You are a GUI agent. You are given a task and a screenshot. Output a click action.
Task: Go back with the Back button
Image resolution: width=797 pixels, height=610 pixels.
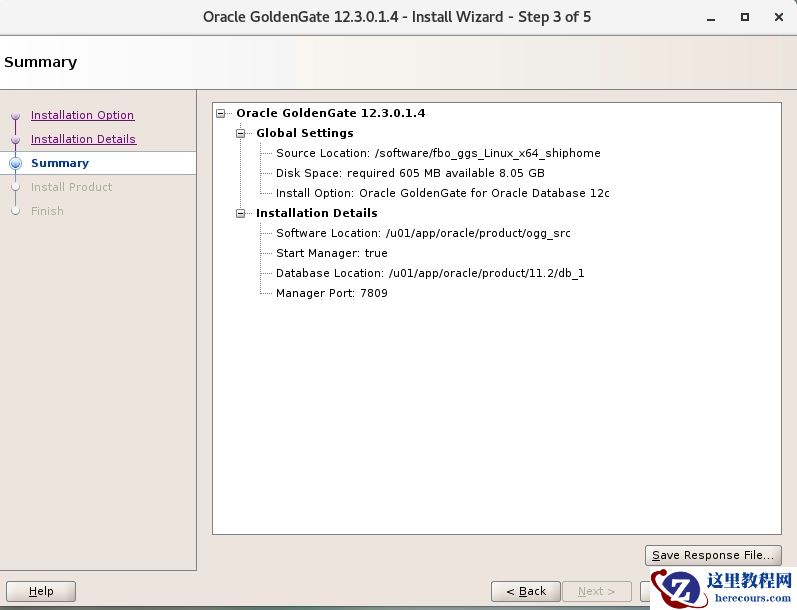(526, 591)
